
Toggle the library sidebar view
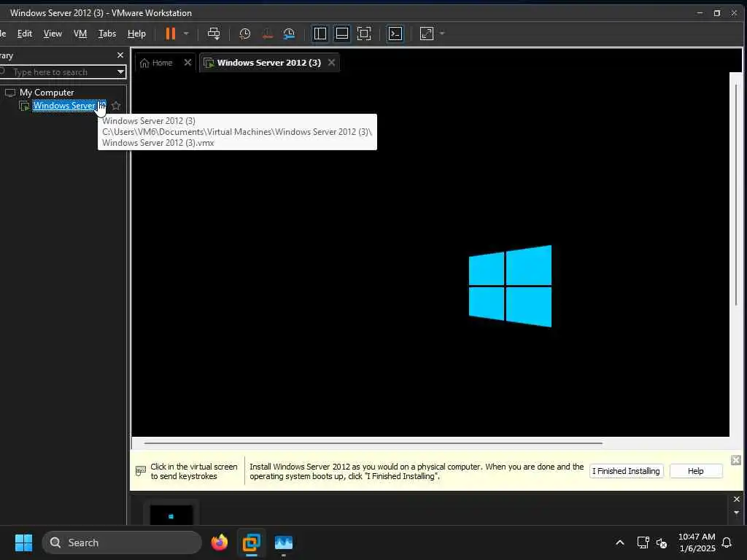[320, 34]
